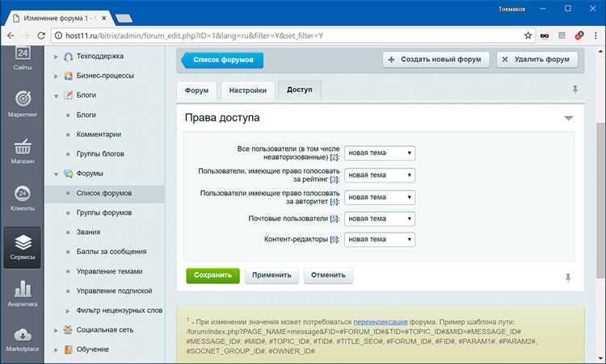Open dropdown for Почтовые пользователи
The width and height of the screenshot is (606, 364).
[380, 219]
